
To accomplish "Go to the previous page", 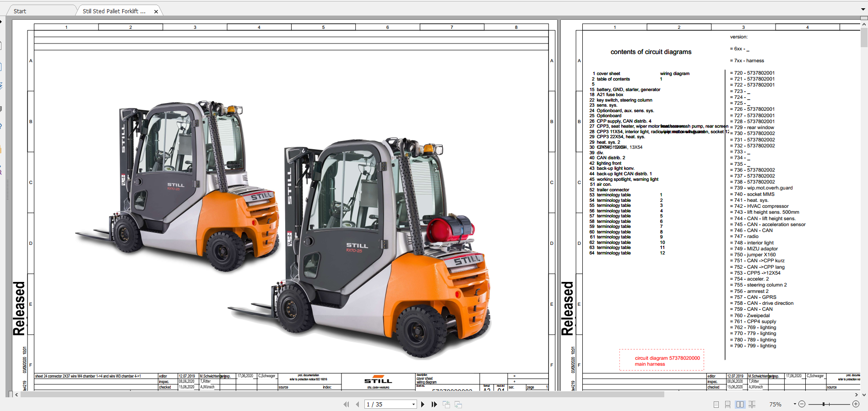I will (358, 404).
